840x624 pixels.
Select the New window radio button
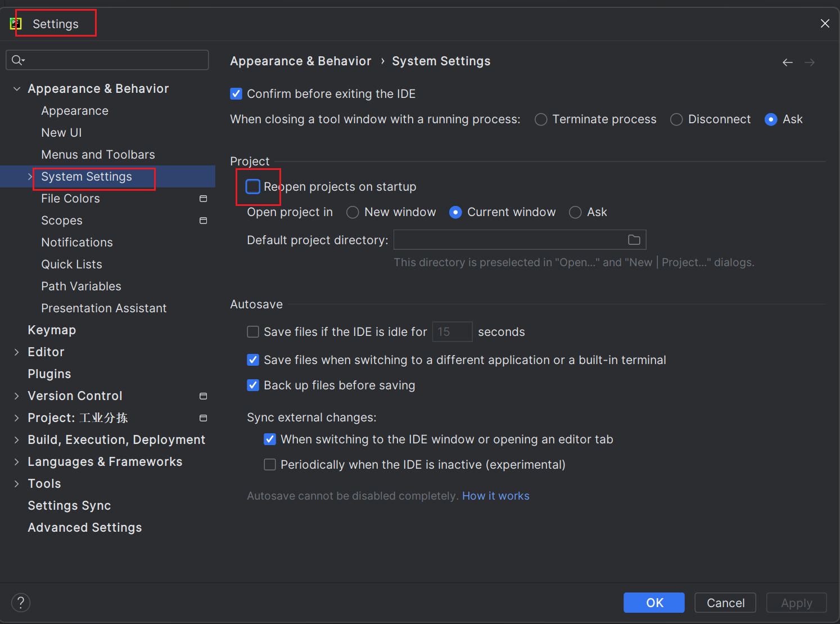[x=353, y=212]
